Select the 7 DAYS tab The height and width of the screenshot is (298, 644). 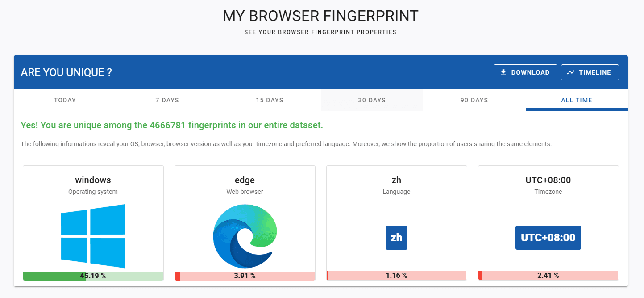(x=167, y=100)
